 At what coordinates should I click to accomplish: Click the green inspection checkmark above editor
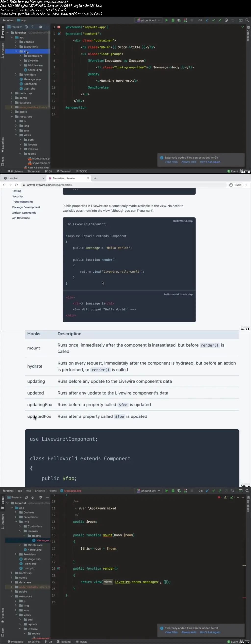point(242,27)
